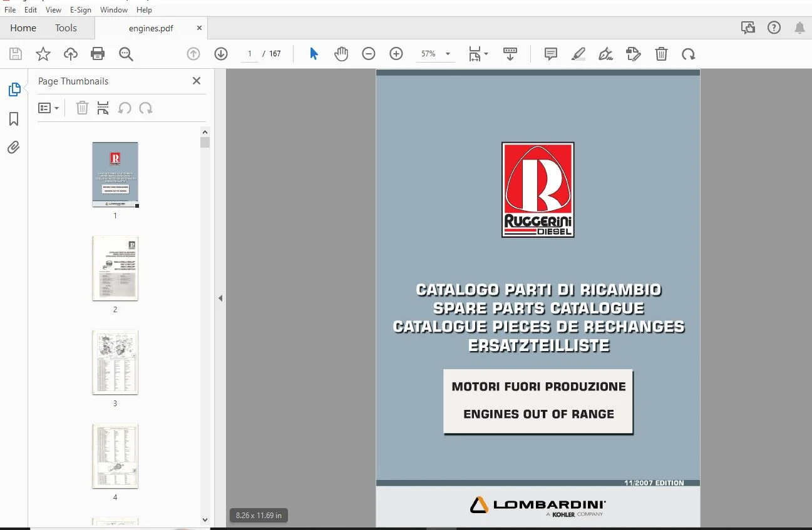Rotate thumbnail clockwise in panel
The image size is (812, 530).
point(146,108)
